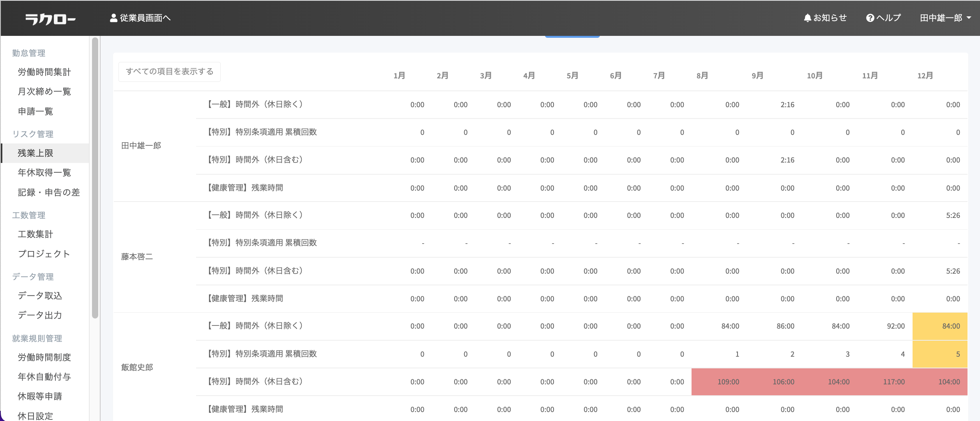Click the ラクロー logo
This screenshot has height=421, width=980.
click(50, 18)
